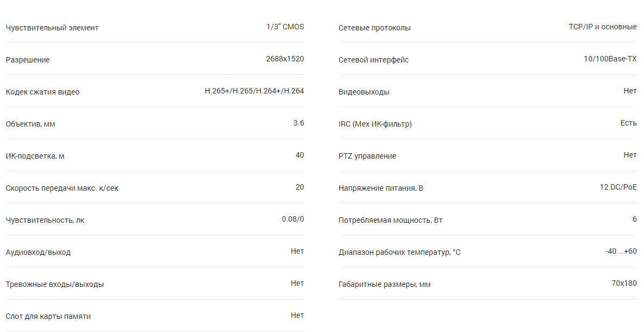Click the "Объектив, мм" label
644x332 pixels.
coord(30,124)
